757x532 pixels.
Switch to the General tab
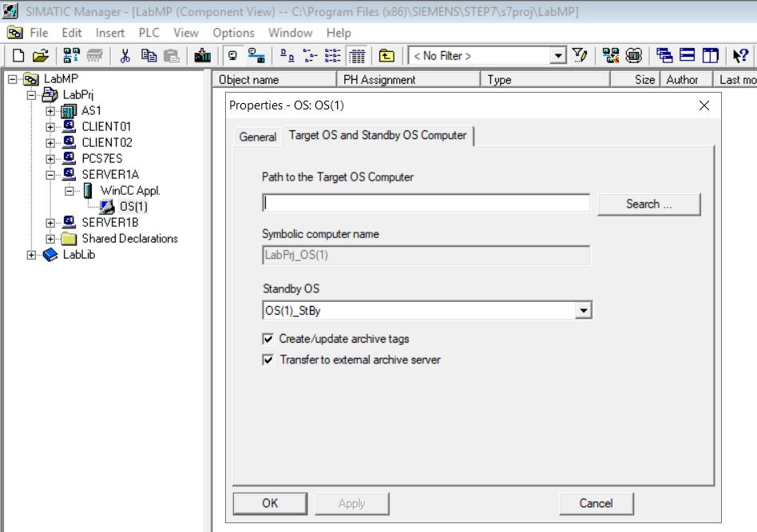coord(258,137)
